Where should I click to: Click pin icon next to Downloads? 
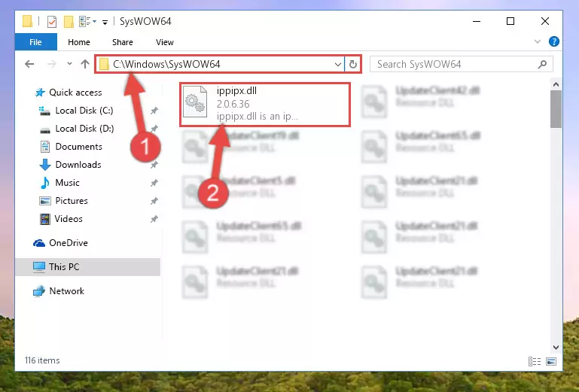[154, 165]
